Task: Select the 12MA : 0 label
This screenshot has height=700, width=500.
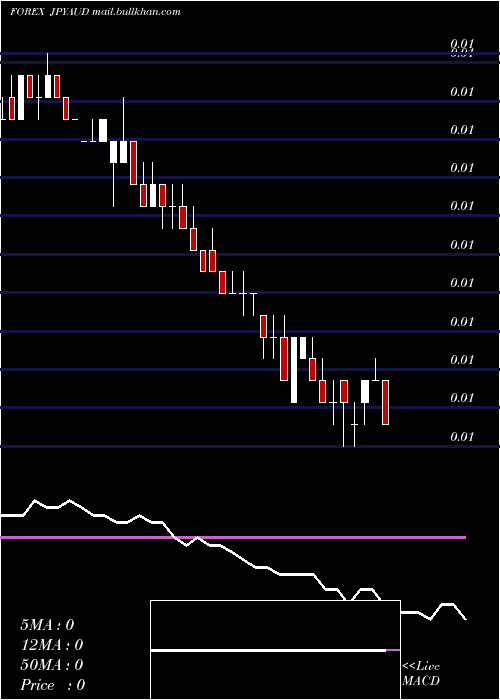Action: [52, 645]
